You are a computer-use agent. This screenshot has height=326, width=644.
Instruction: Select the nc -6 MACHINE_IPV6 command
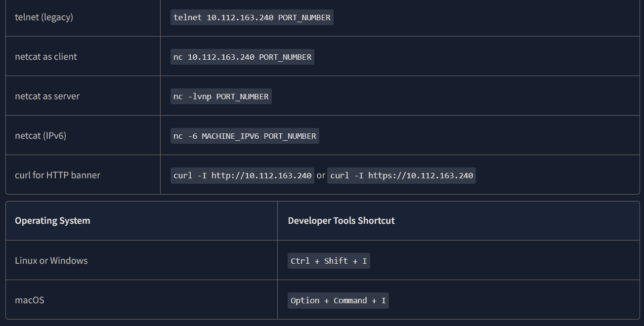click(x=245, y=136)
